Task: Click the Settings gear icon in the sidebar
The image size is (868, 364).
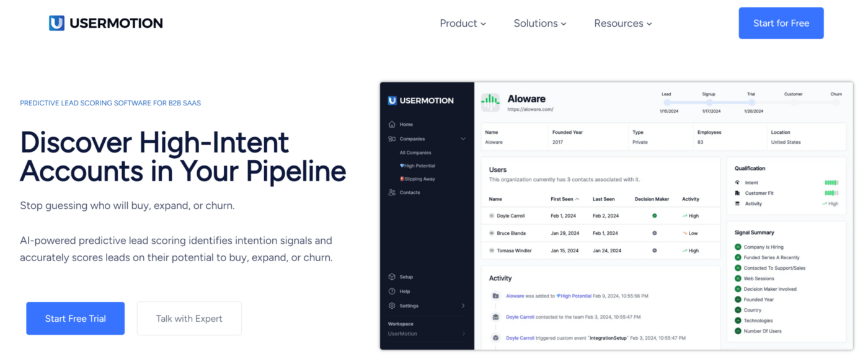Action: point(392,306)
